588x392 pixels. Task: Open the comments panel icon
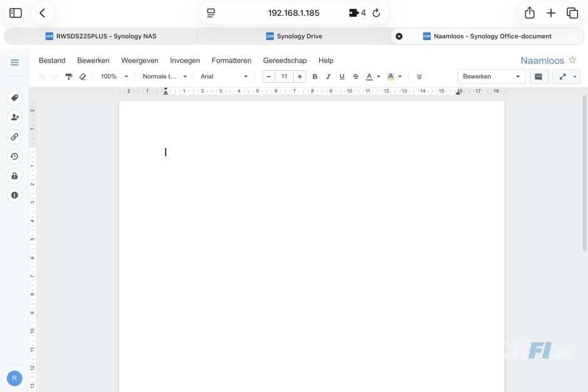pyautogui.click(x=538, y=77)
